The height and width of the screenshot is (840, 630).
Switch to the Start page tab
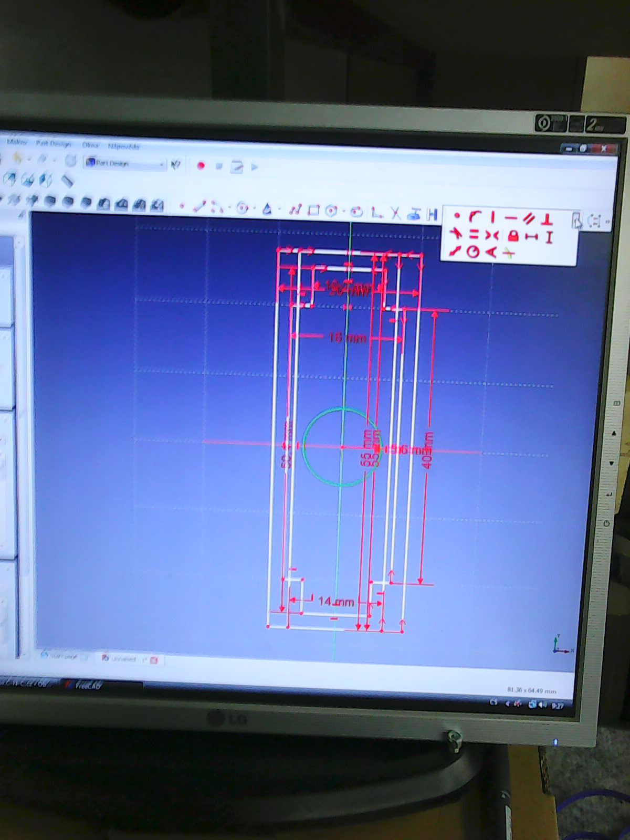[63, 656]
